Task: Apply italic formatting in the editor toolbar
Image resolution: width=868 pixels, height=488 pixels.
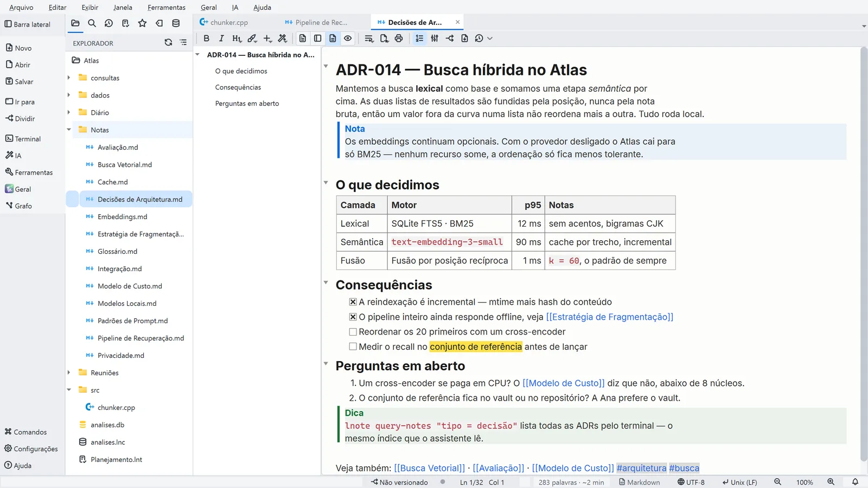Action: [x=221, y=38]
